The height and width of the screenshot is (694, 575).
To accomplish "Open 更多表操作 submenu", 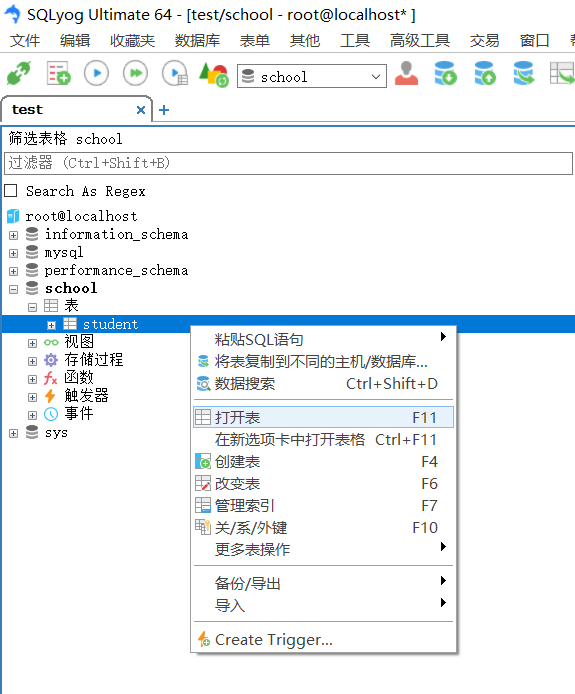I will 324,549.
